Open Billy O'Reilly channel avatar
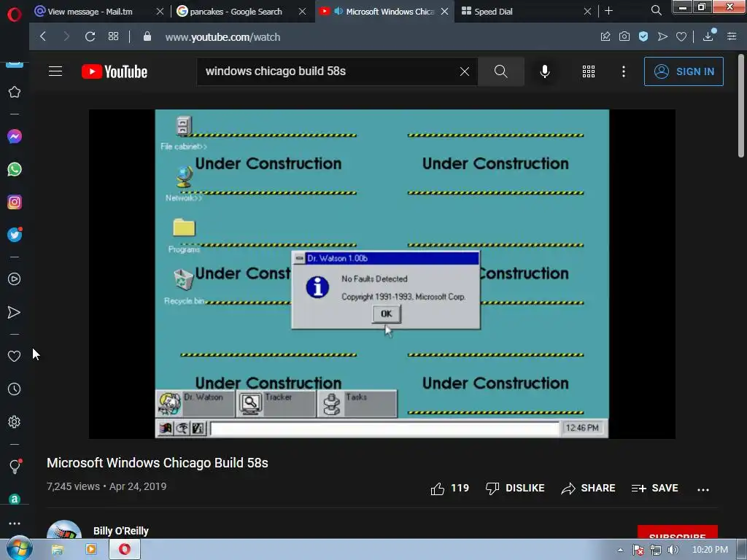The image size is (747, 560). [x=64, y=529]
